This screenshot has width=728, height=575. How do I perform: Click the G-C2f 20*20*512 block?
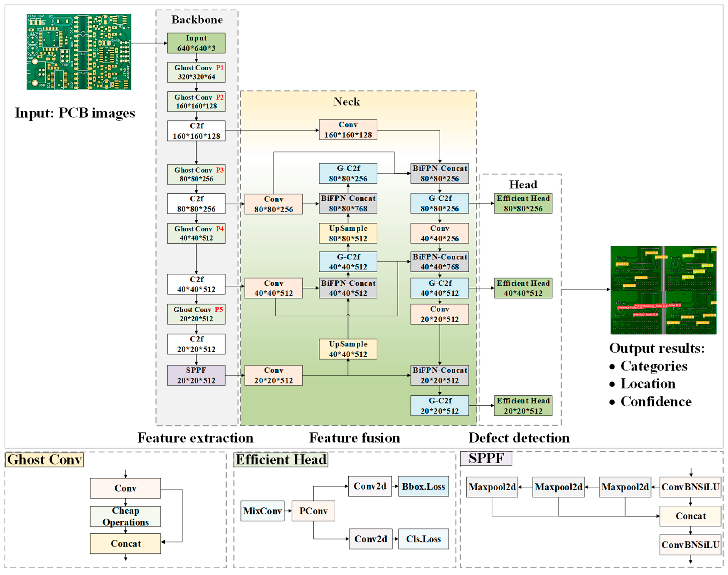pyautogui.click(x=440, y=406)
